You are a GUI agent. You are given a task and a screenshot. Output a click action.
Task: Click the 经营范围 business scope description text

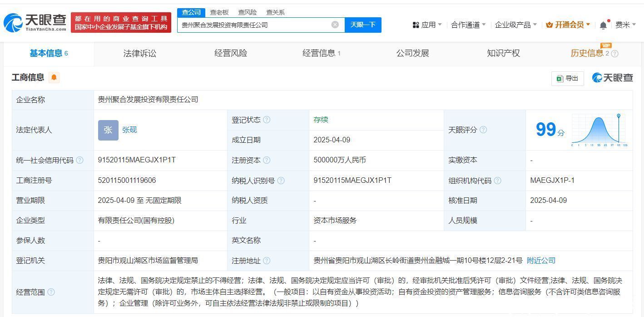[360, 292]
